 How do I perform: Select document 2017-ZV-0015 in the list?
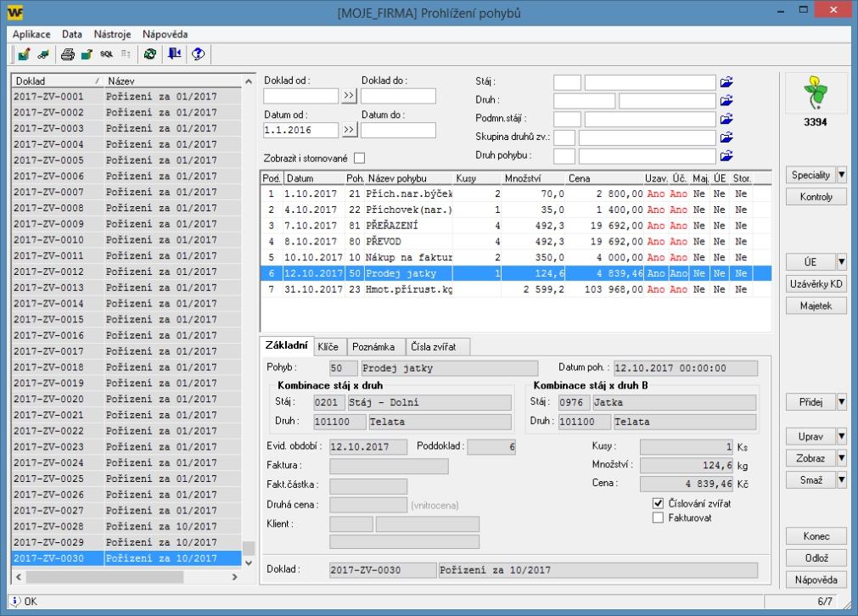126,319
